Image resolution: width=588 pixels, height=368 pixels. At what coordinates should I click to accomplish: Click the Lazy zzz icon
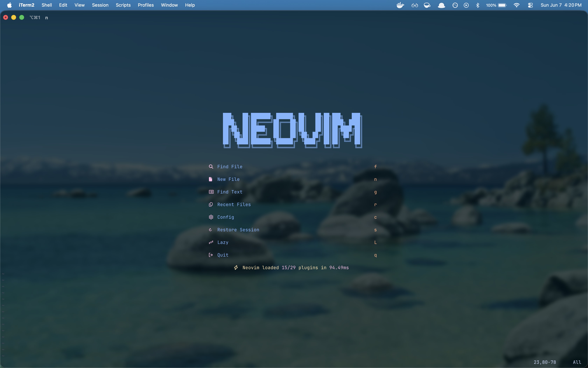pyautogui.click(x=211, y=242)
